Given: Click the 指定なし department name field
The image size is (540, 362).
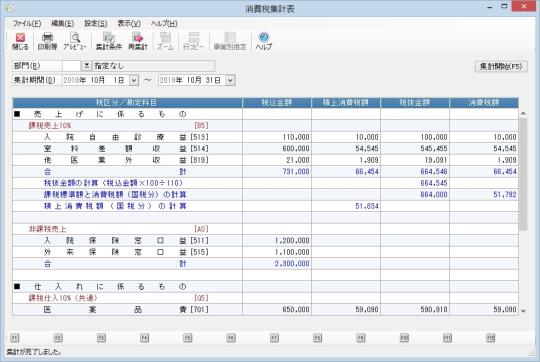Looking at the screenshot, I should tap(154, 65).
